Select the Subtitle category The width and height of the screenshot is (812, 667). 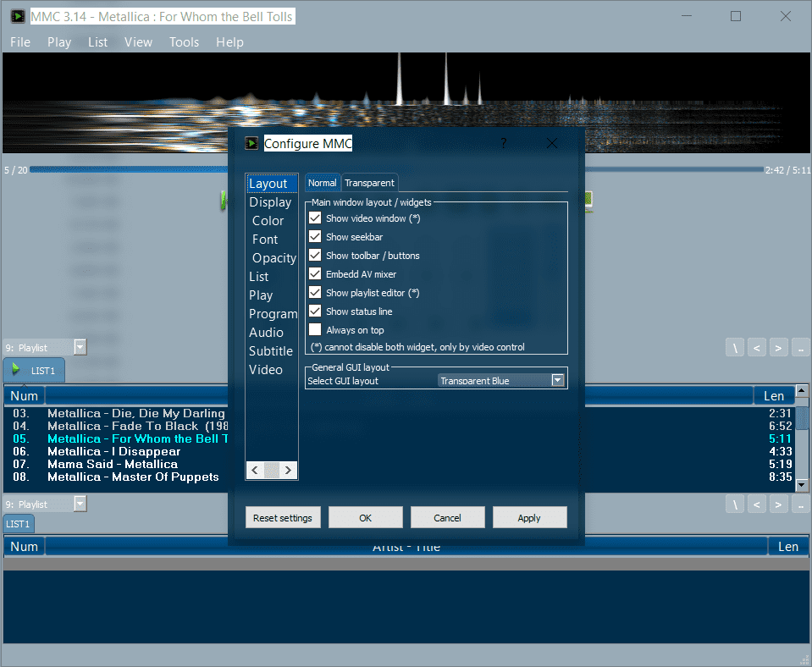271,351
